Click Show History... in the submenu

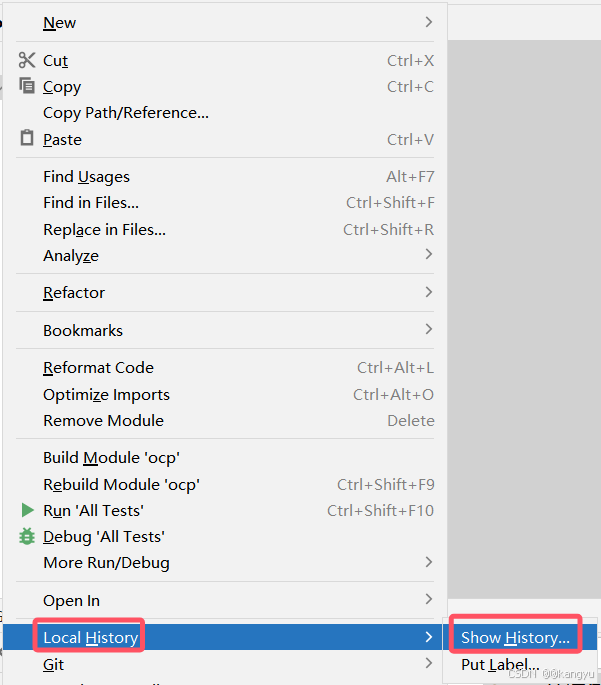[520, 637]
